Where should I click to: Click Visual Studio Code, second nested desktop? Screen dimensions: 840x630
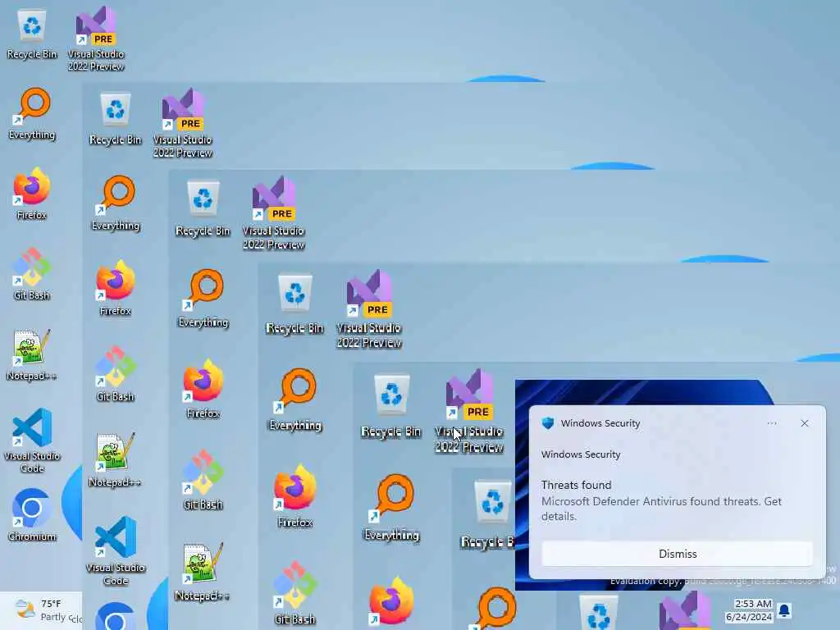point(116,550)
